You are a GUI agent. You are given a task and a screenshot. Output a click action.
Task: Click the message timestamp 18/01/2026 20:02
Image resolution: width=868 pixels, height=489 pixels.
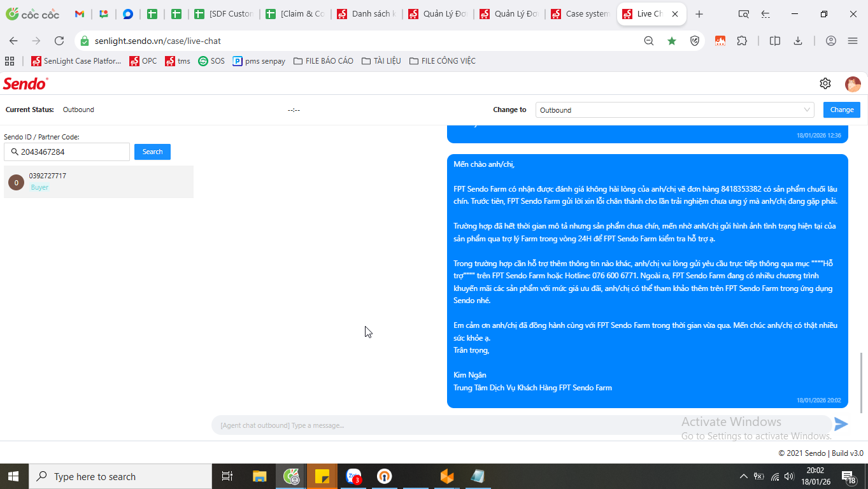coord(818,400)
